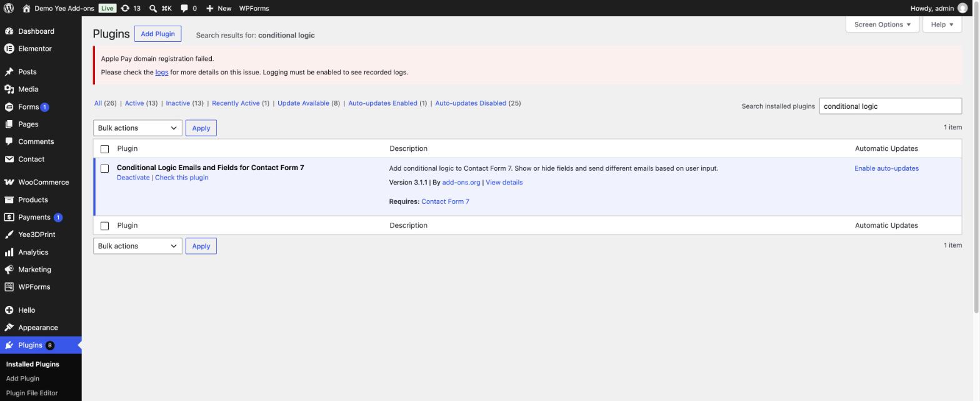The height and width of the screenshot is (401, 980).
Task: Open the Appearance brush icon
Action: (9, 328)
